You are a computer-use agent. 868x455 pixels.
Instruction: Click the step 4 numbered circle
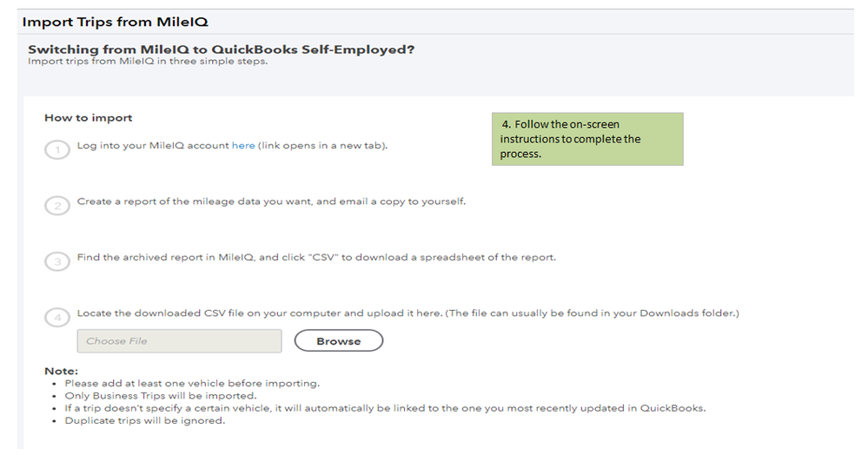(x=56, y=317)
